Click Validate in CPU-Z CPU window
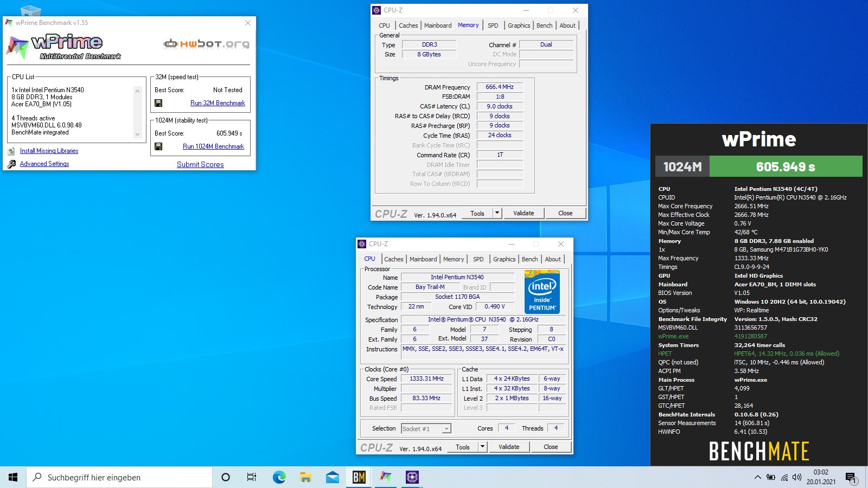This screenshot has width=868, height=488. (x=509, y=447)
